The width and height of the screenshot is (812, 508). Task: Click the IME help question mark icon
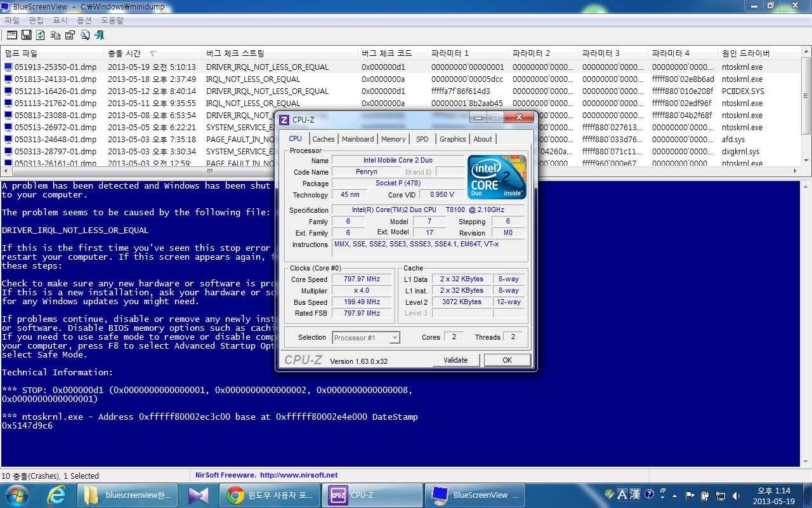[649, 494]
